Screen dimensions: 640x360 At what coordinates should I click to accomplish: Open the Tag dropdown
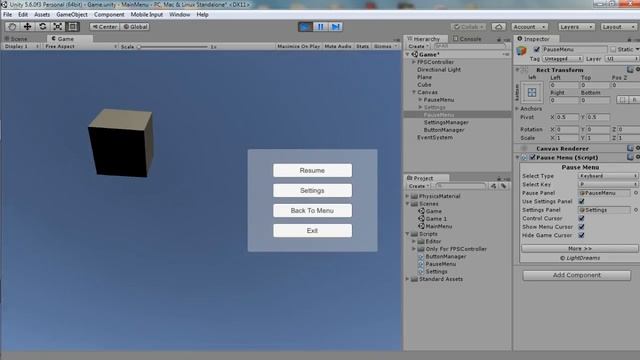click(562, 59)
